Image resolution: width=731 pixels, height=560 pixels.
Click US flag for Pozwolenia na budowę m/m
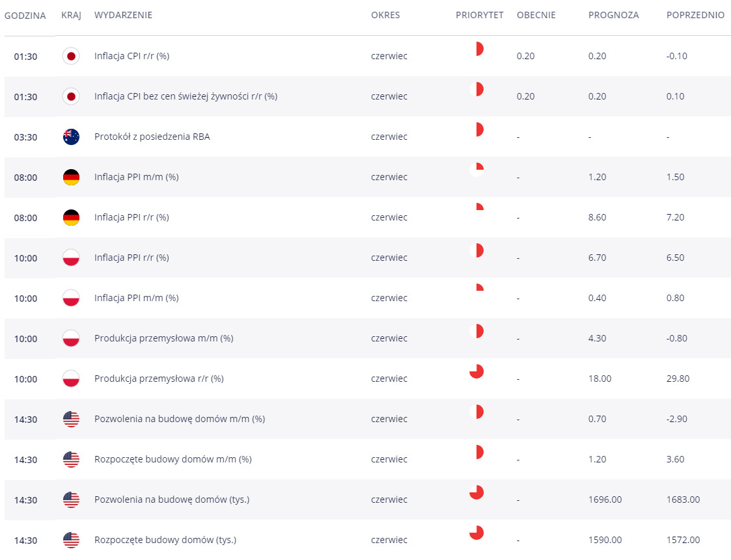pos(71,420)
